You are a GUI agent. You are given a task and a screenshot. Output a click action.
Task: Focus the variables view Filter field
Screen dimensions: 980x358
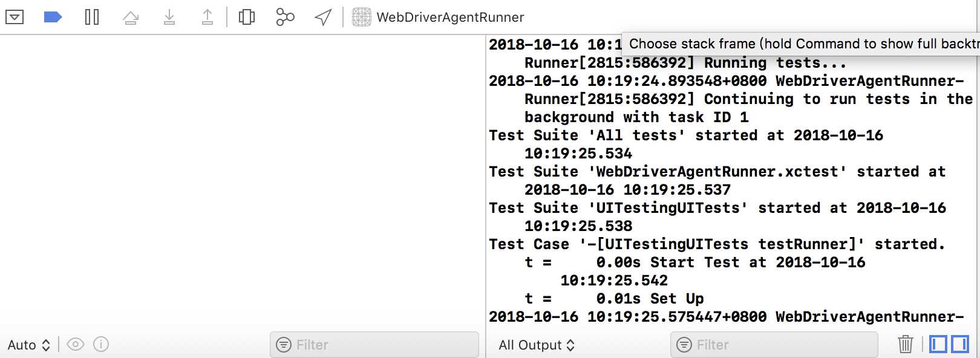click(x=374, y=345)
